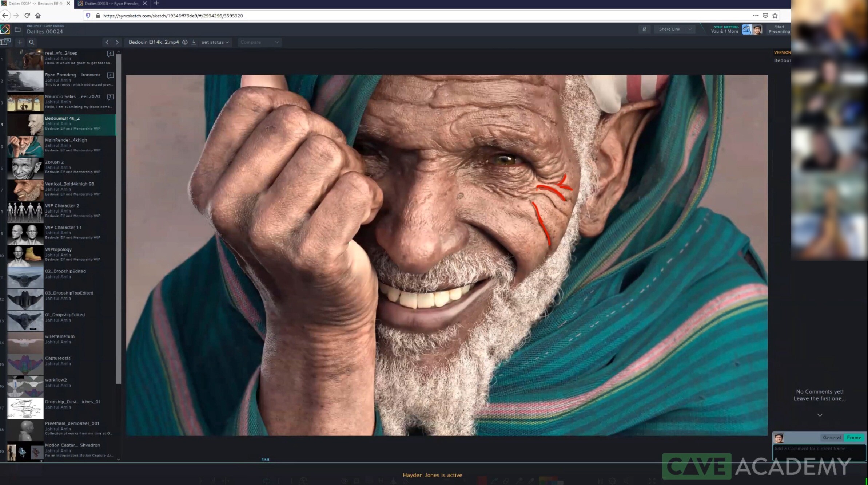Open the SyncSketch logo home menu
Image resolution: width=868 pixels, height=485 pixels.
click(x=5, y=29)
